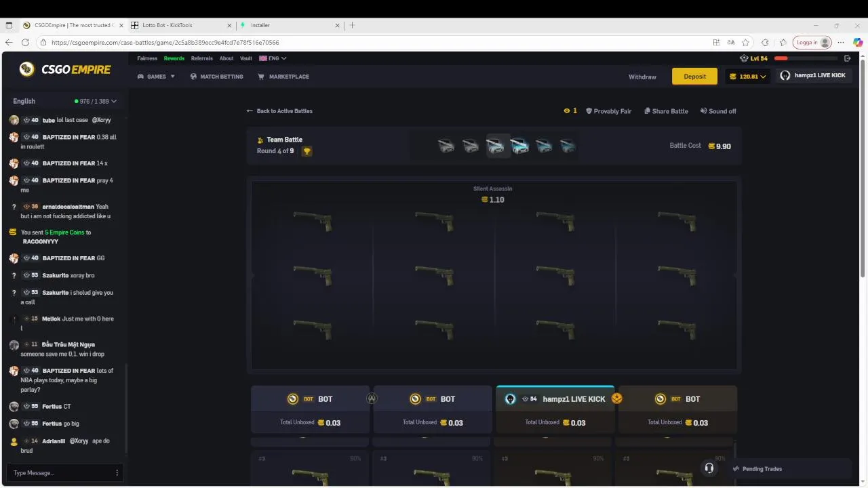Click the badge icon after hampz1 name
This screenshot has width=868, height=488.
(x=616, y=399)
